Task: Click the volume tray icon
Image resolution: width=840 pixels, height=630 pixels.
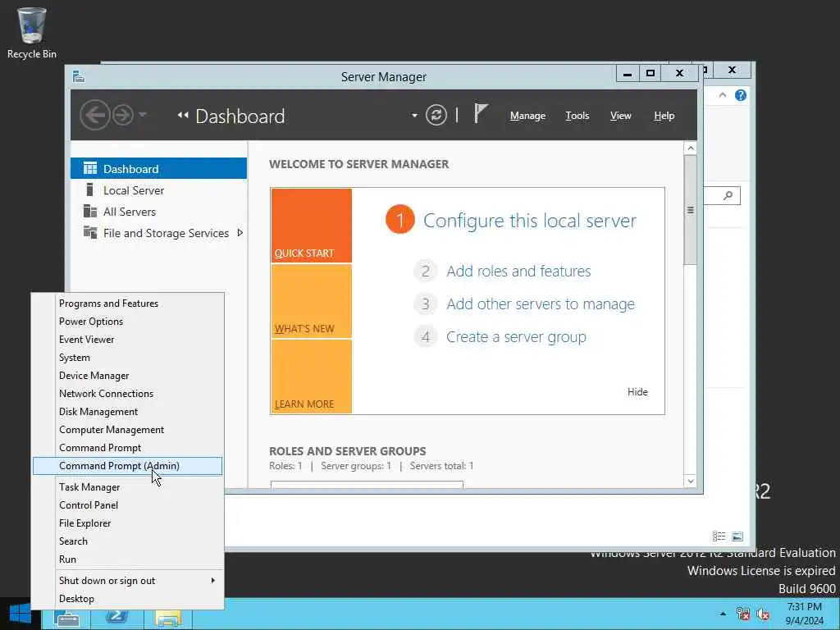Action: [x=763, y=614]
